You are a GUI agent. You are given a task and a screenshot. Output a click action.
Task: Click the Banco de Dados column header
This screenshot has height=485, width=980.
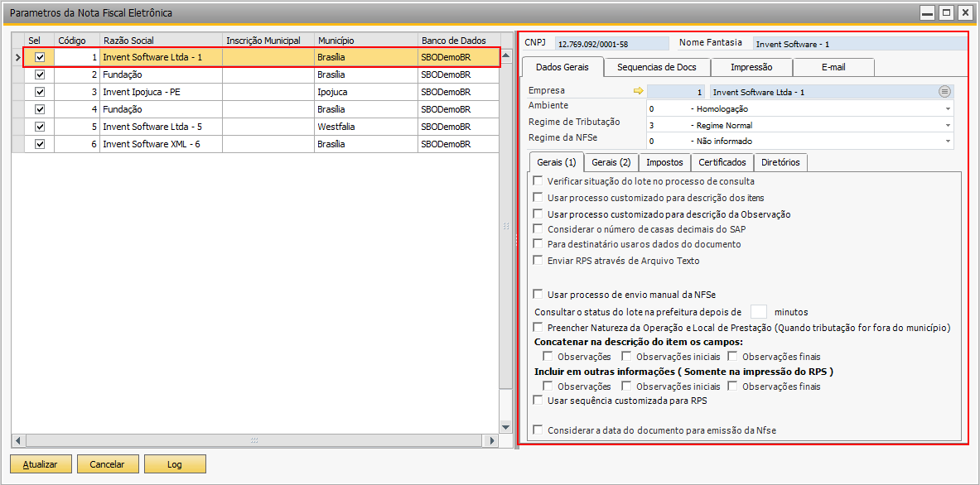pyautogui.click(x=458, y=40)
